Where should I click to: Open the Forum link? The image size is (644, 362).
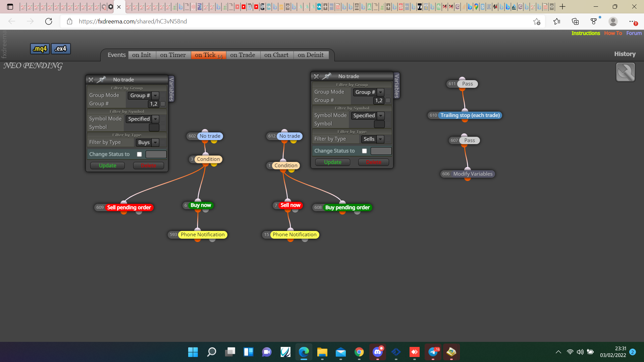click(634, 33)
